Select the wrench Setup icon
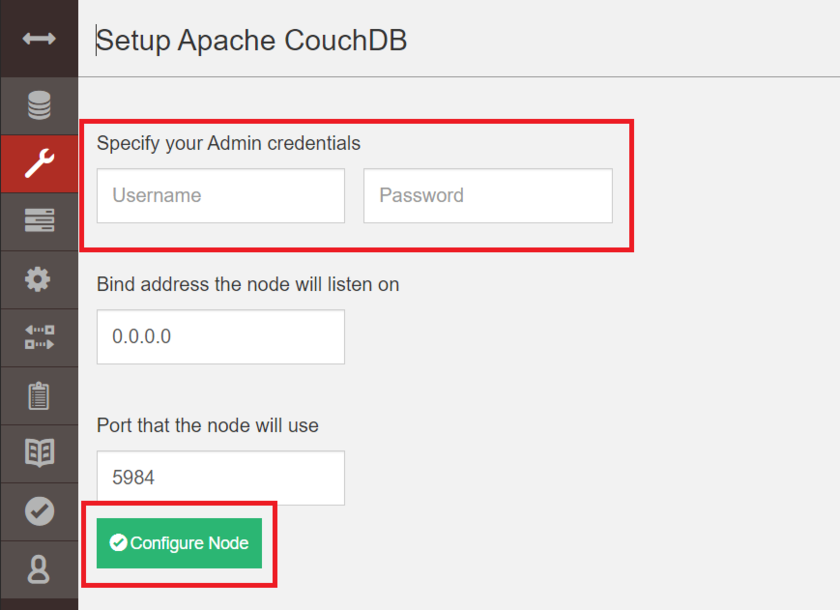The height and width of the screenshot is (610, 840). (x=39, y=163)
